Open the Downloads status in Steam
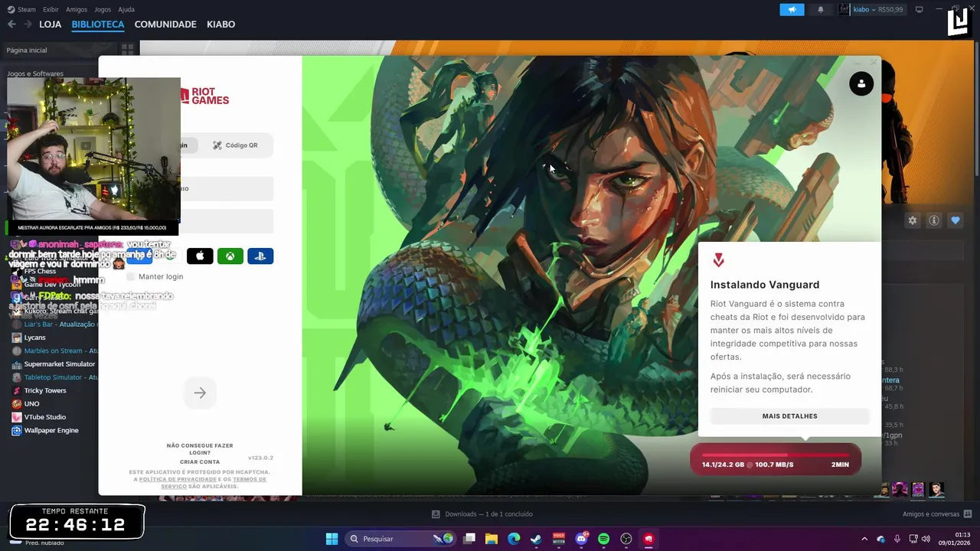 (x=482, y=514)
